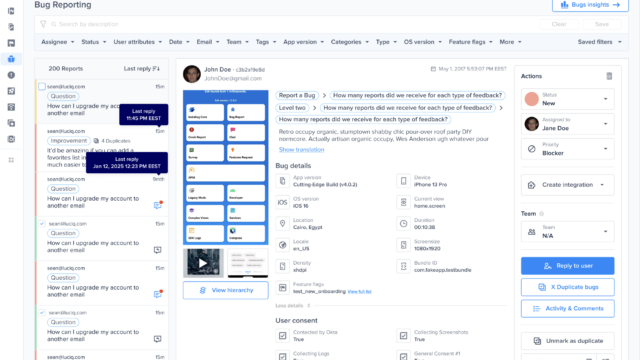Open the More filters menu
Image resolution: width=640 pixels, height=360 pixels.
click(x=510, y=42)
